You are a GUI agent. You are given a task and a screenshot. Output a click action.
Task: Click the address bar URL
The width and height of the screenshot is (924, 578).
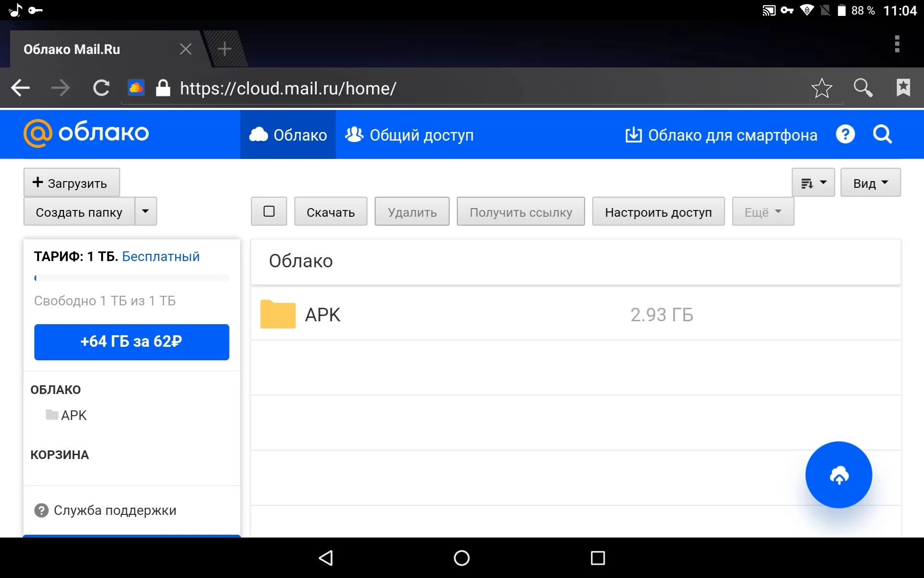288,88
